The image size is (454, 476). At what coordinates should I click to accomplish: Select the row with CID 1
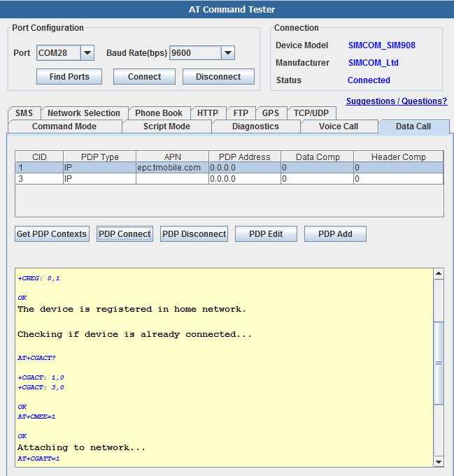229,168
